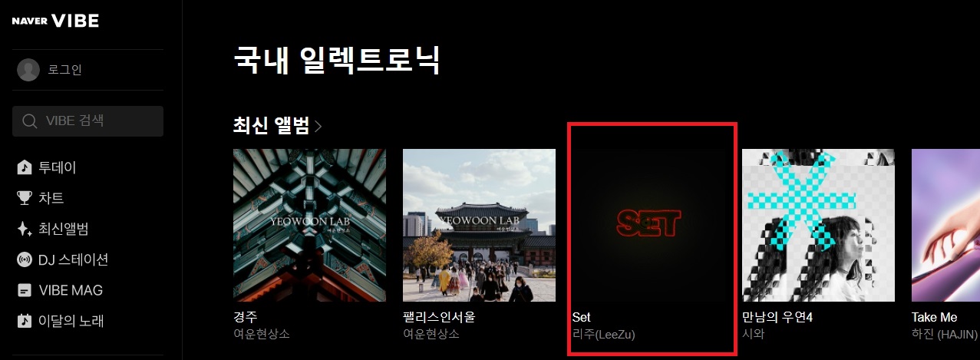Click the search magnifier icon
The height and width of the screenshot is (360, 980).
pos(30,121)
